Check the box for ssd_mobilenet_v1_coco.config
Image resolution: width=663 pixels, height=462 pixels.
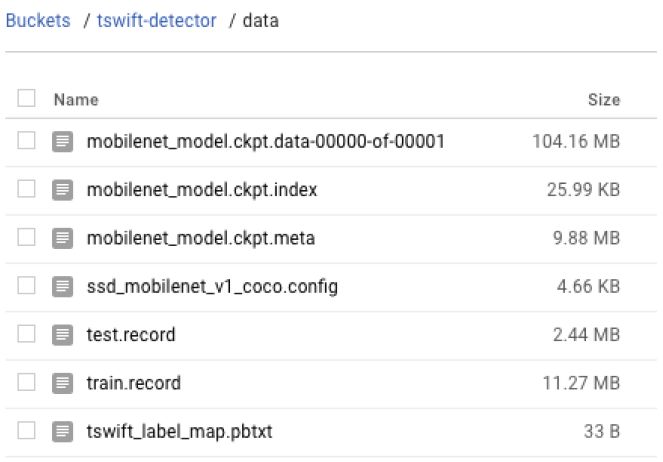27,287
